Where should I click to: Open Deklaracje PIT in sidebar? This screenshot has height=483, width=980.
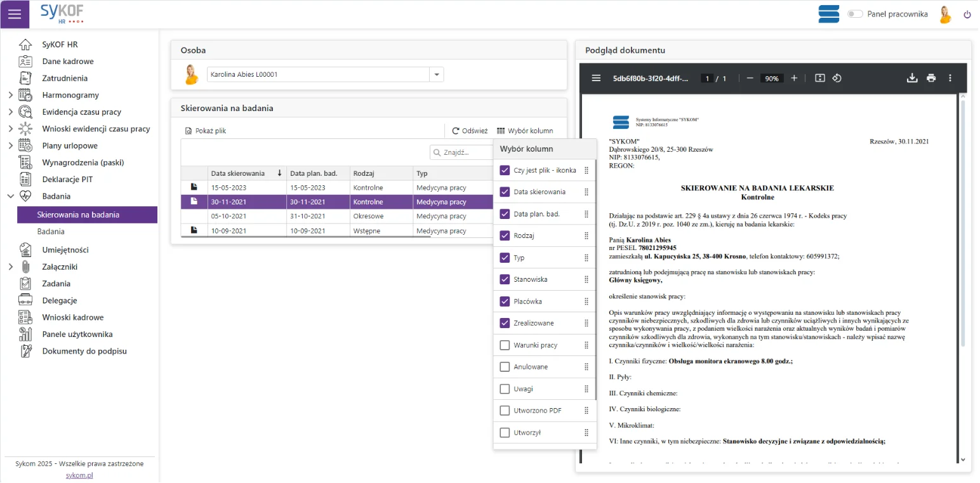(67, 180)
